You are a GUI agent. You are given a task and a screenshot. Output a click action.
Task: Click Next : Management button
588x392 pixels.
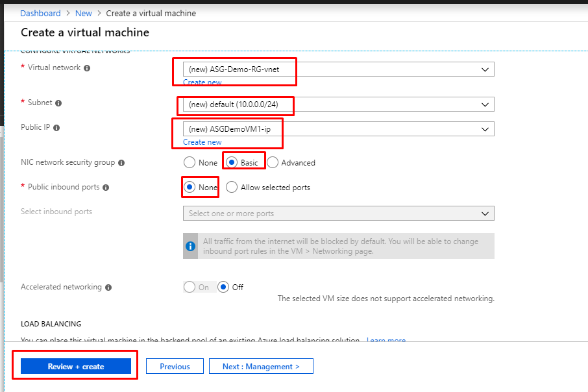click(261, 367)
